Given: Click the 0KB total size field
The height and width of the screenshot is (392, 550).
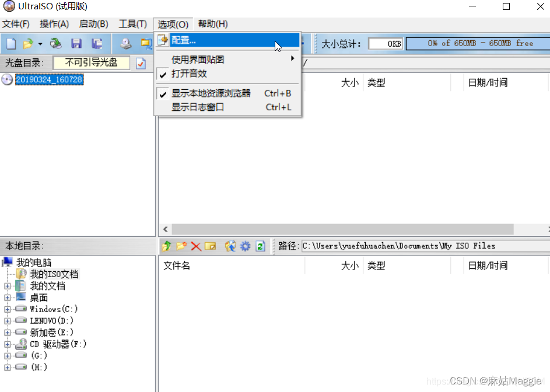Looking at the screenshot, I should (x=386, y=44).
